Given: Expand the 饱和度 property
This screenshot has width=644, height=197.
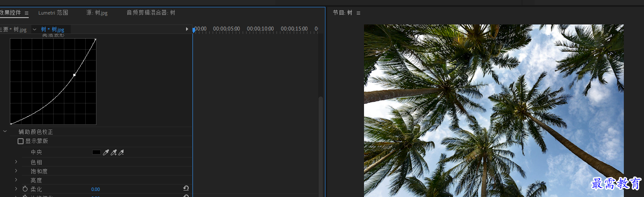Looking at the screenshot, I should click(16, 171).
